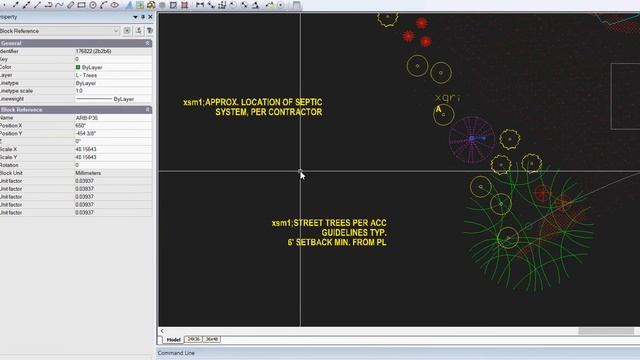Select the Polyline tool
Viewport: 640px width, 360px height.
48,5
